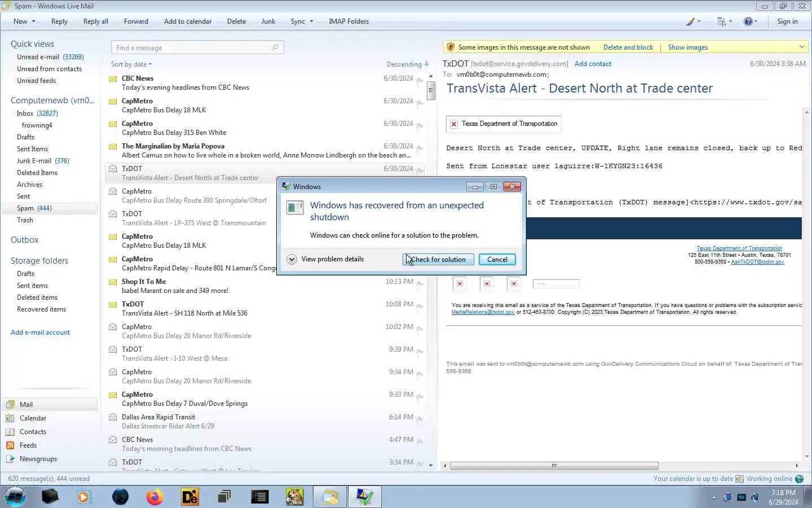Select the Spam (444) folder
This screenshot has width=812, height=508.
50,208
